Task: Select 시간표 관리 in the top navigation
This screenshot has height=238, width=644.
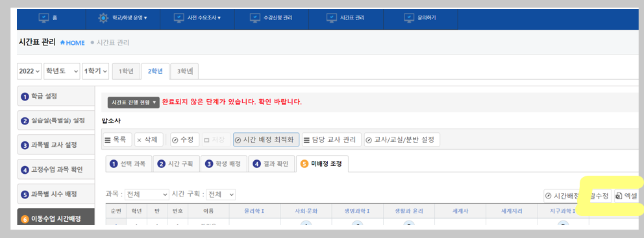Action: 345,18
